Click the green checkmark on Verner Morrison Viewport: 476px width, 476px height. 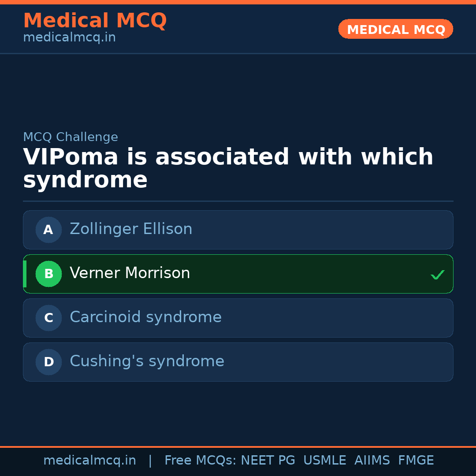(x=437, y=275)
